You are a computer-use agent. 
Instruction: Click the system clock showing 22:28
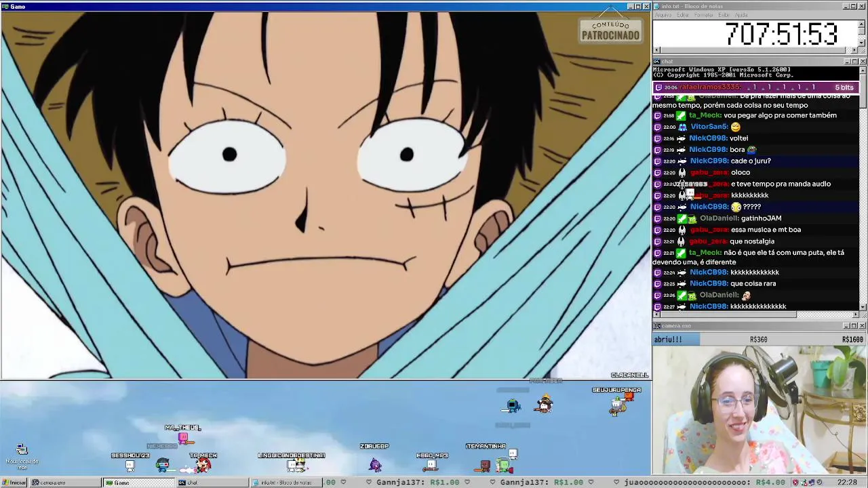coord(847,483)
